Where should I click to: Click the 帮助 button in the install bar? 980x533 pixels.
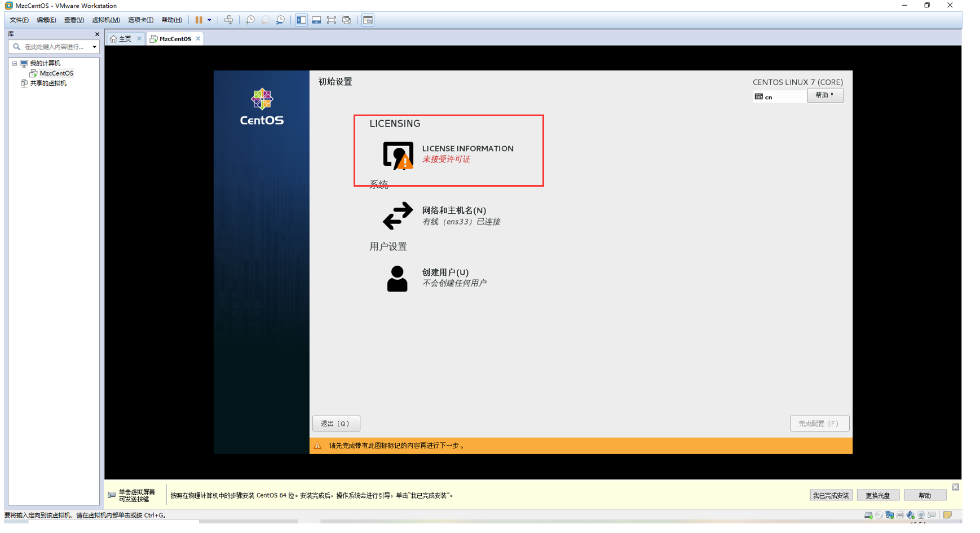pyautogui.click(x=925, y=495)
